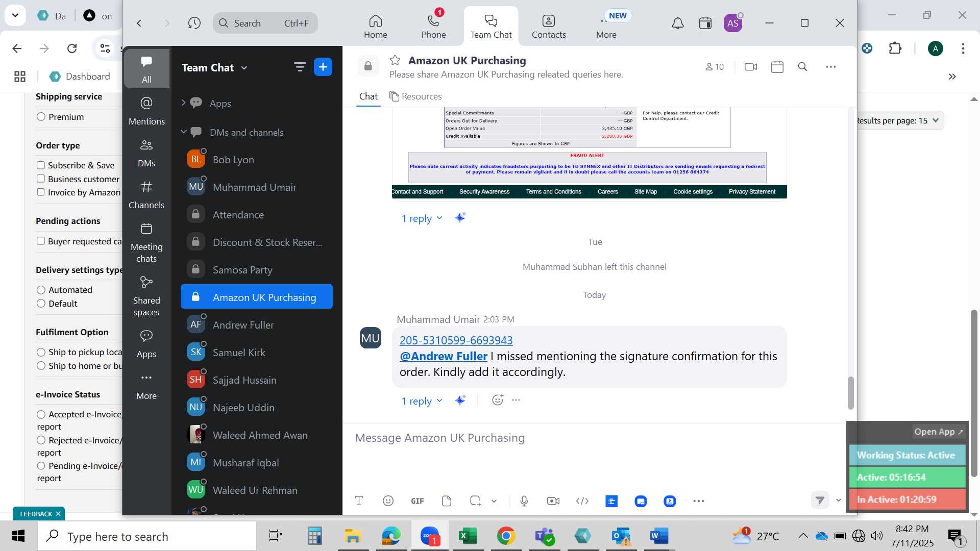Image resolution: width=980 pixels, height=551 pixels.
Task: Click AI sparkle icon under today's message
Action: click(460, 400)
